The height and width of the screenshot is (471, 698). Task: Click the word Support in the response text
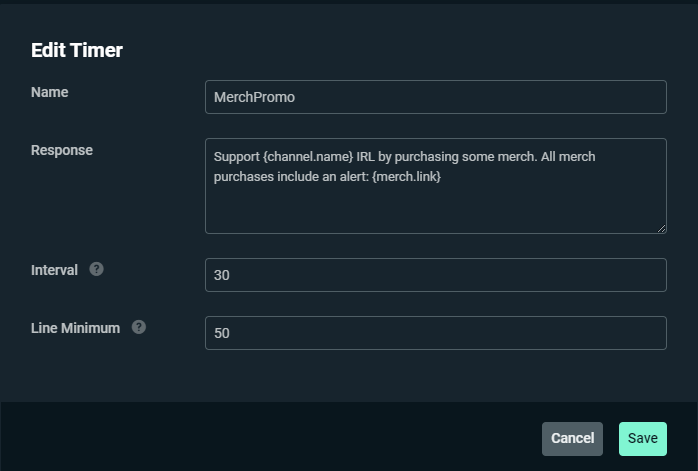coord(237,157)
